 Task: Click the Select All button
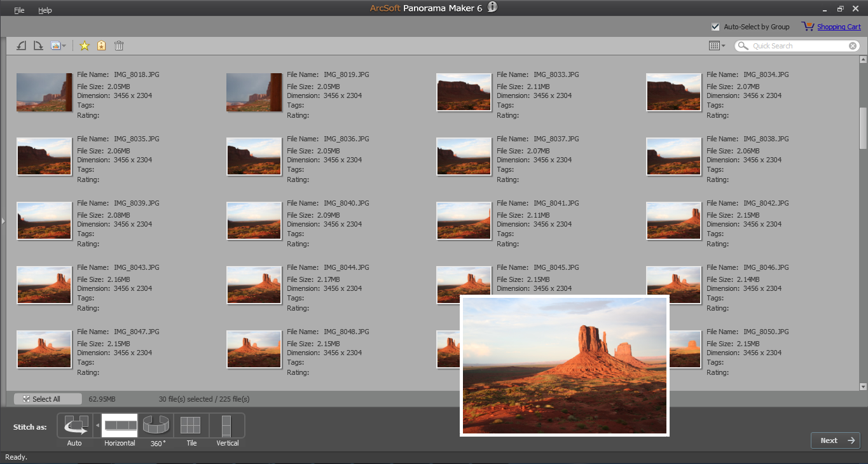coord(48,399)
